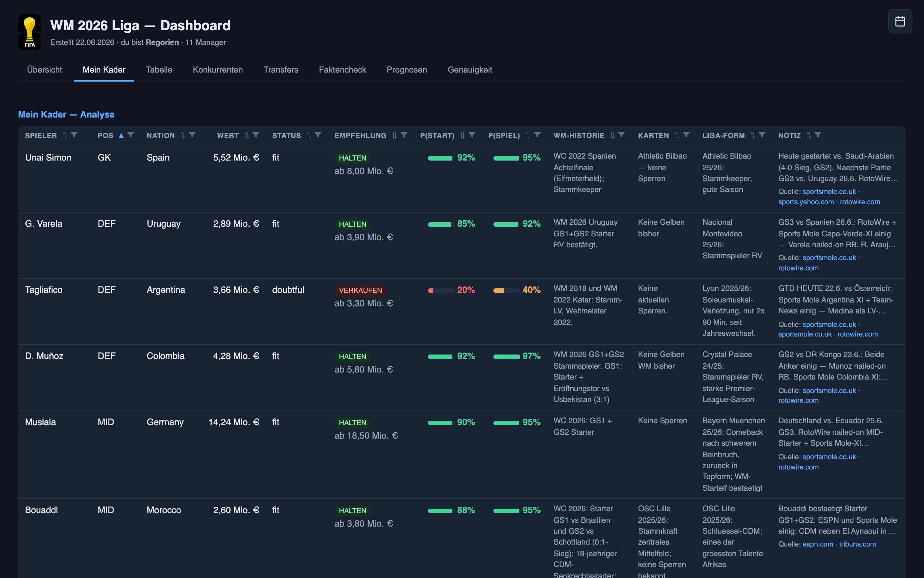The width and height of the screenshot is (924, 578).
Task: Open filter for NATION column
Action: pyautogui.click(x=193, y=135)
